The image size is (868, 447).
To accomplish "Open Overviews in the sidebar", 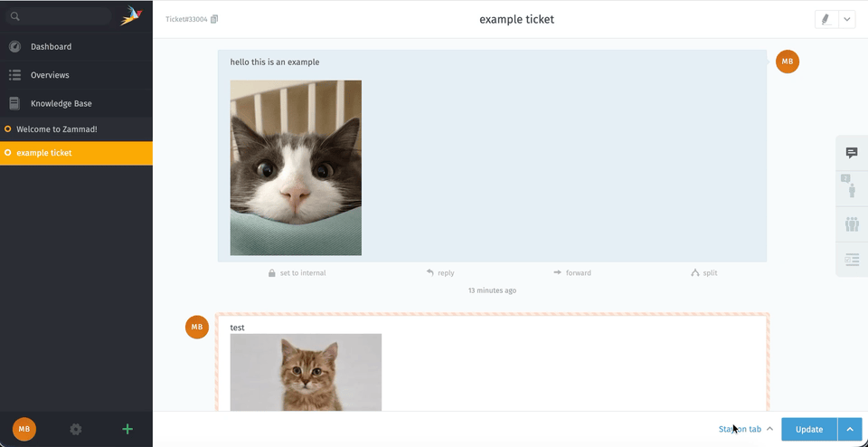I will tap(50, 75).
